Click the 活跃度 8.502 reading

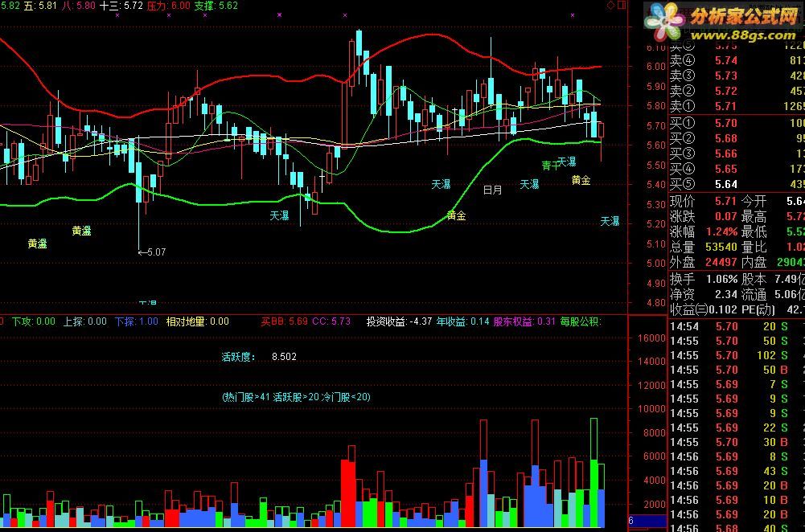pos(259,357)
